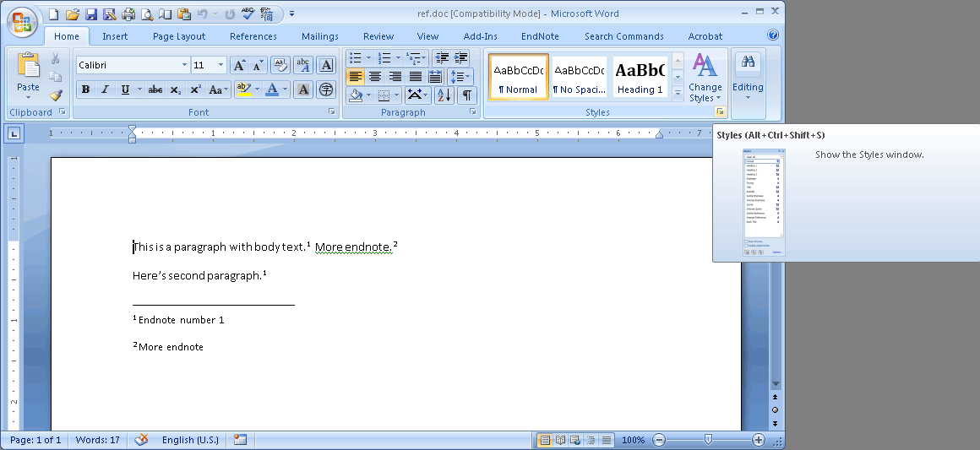Click the Cut scissors icon

(x=56, y=59)
